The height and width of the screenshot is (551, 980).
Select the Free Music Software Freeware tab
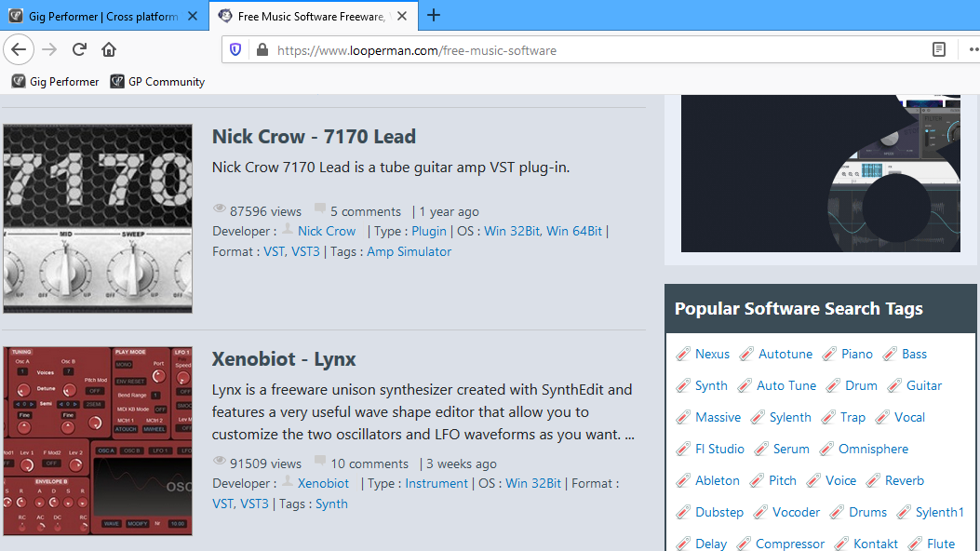click(313, 16)
